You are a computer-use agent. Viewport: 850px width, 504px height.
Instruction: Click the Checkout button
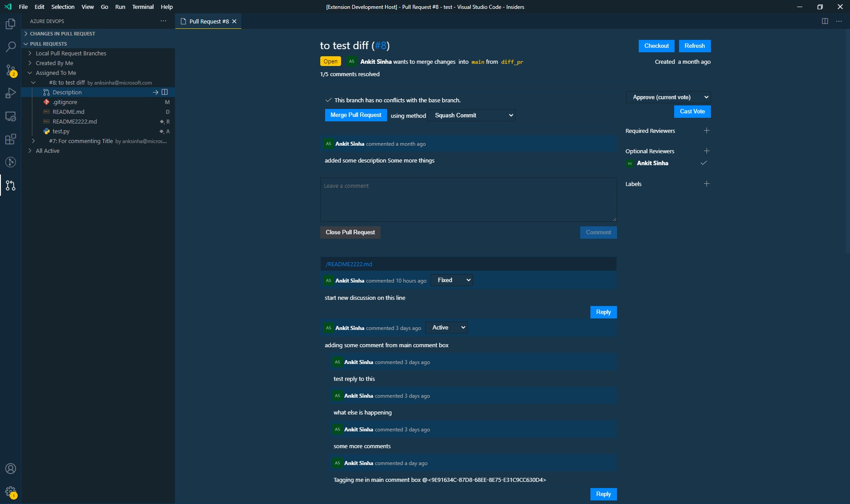pos(656,46)
